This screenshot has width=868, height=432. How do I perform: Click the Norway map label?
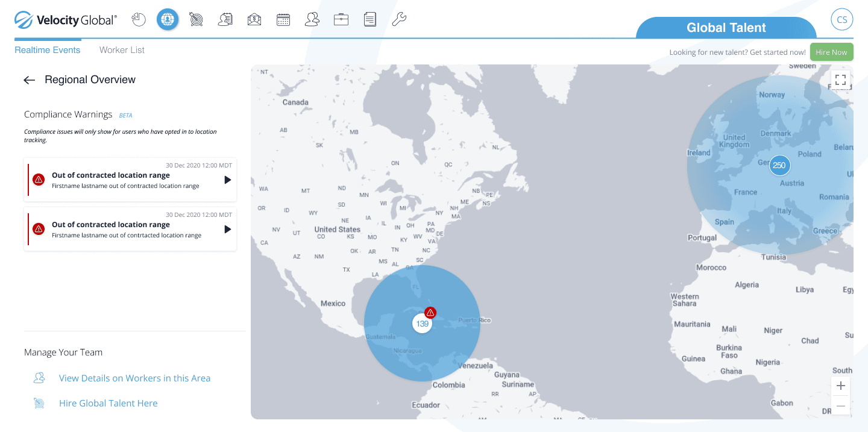tap(772, 95)
